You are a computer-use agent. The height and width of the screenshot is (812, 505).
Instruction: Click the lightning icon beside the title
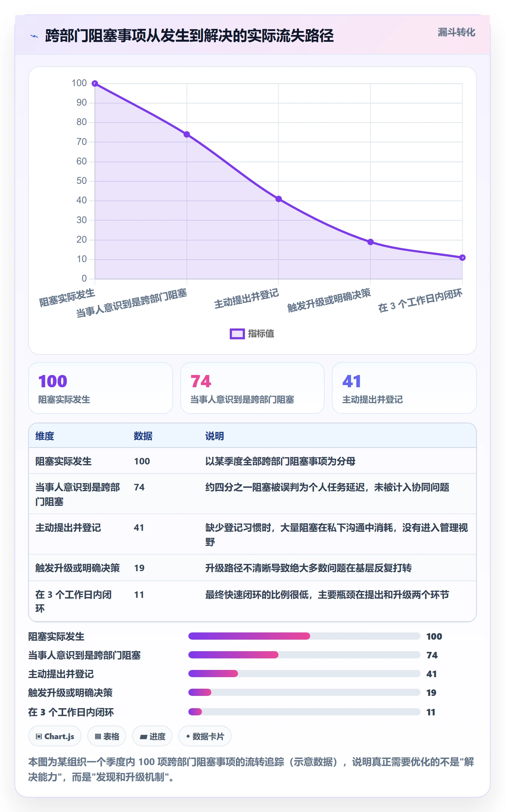click(34, 36)
